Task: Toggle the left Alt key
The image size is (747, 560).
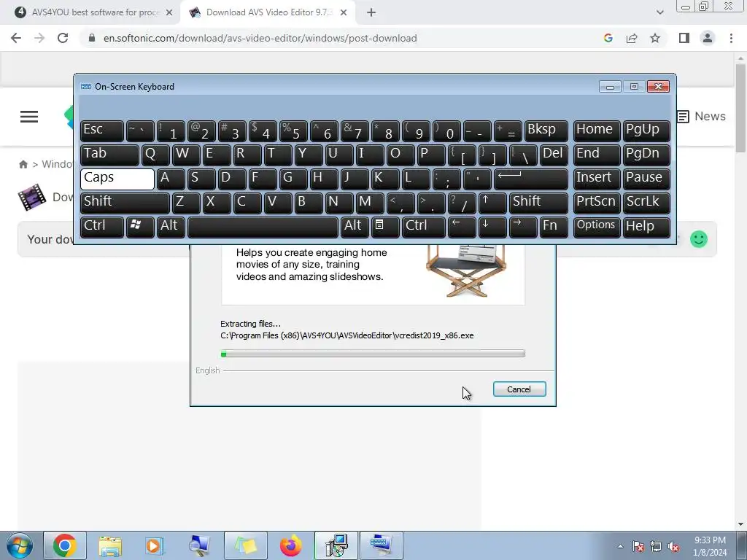Action: (171, 227)
